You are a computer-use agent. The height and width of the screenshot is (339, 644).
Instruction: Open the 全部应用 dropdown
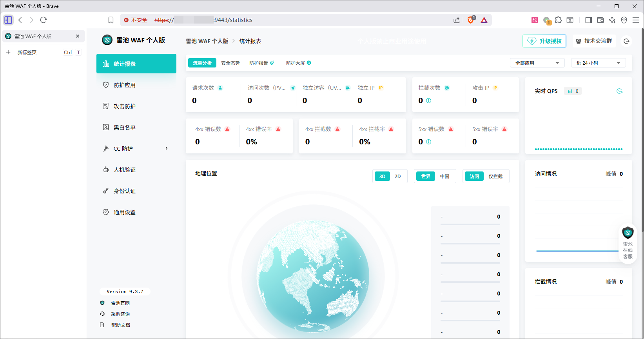(x=537, y=63)
